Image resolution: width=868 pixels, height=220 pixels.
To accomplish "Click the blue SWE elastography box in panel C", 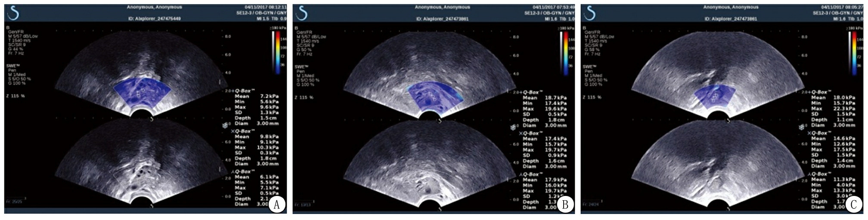I will point(716,96).
